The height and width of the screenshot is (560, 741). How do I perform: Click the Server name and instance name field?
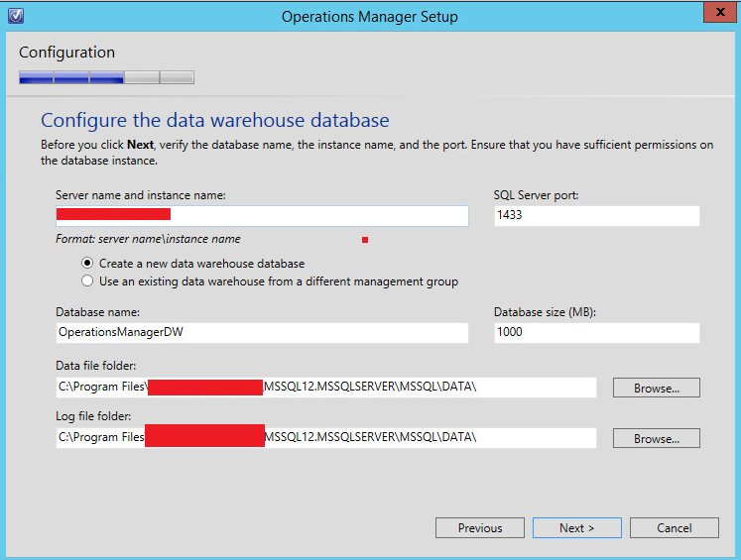pyautogui.click(x=262, y=216)
